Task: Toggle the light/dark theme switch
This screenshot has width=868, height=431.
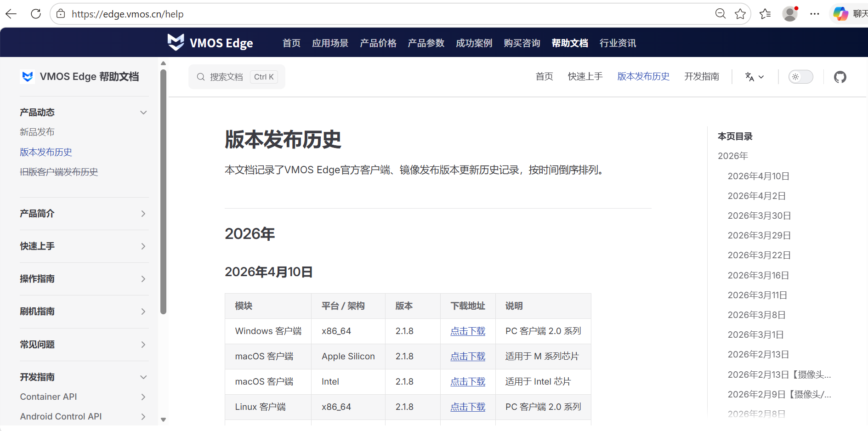Action: (x=801, y=77)
